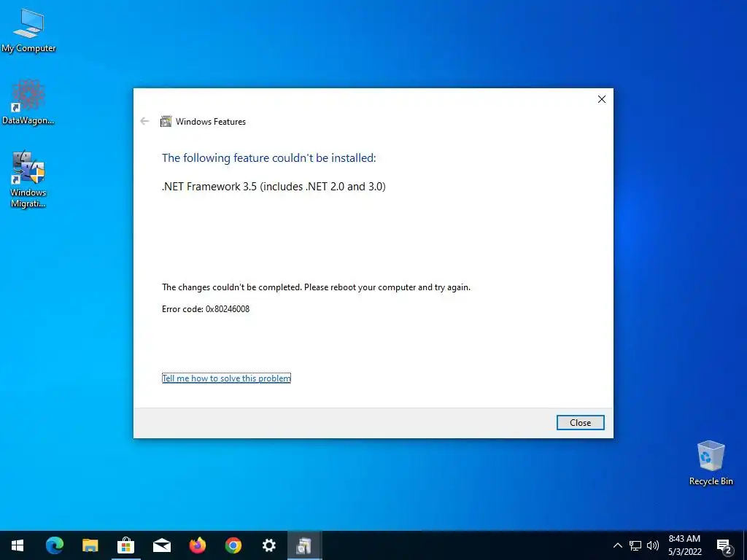Launch Firefox from taskbar
The height and width of the screenshot is (560, 747).
coord(197,545)
